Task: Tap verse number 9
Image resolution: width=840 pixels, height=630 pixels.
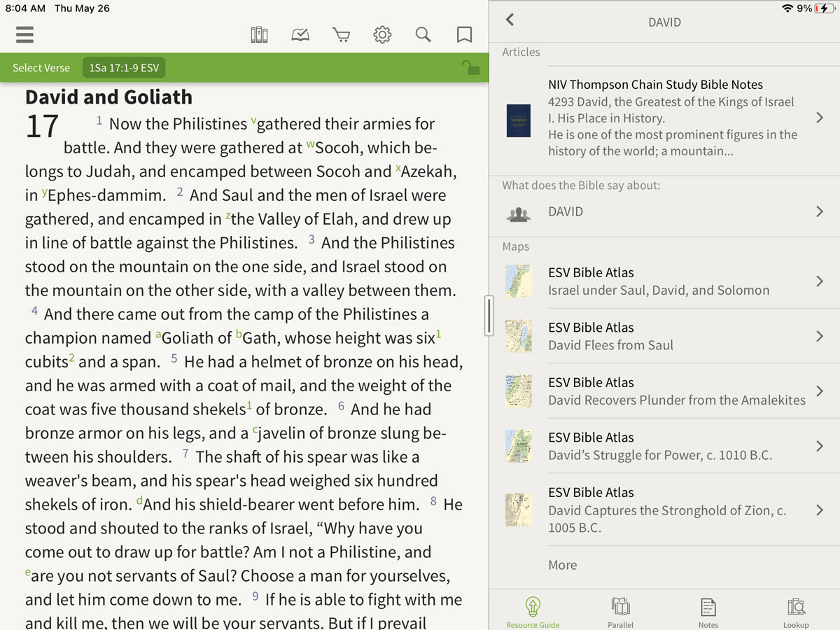Action: 255,596
